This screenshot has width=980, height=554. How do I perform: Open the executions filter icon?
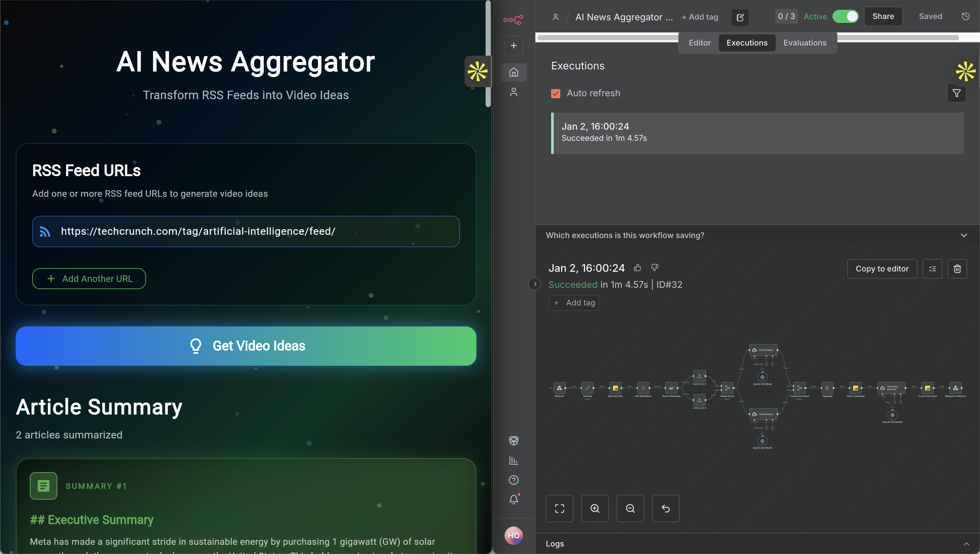(957, 93)
